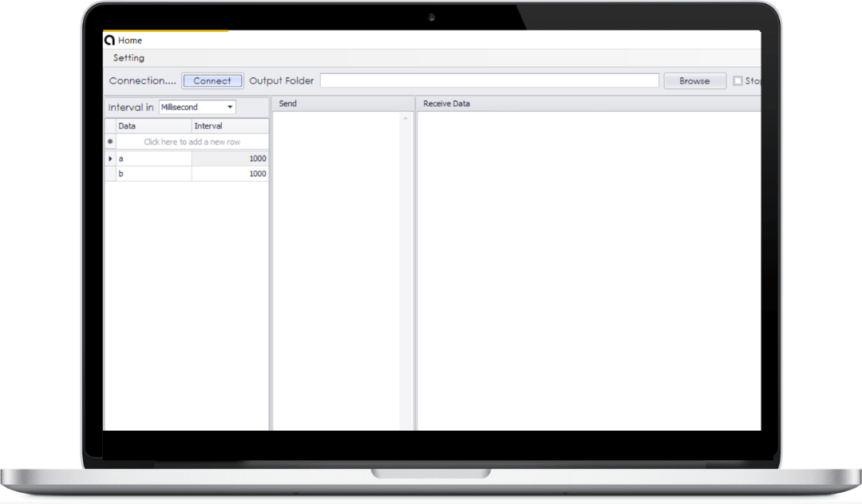
Task: Select the Data cell containing 'a'
Action: click(153, 159)
